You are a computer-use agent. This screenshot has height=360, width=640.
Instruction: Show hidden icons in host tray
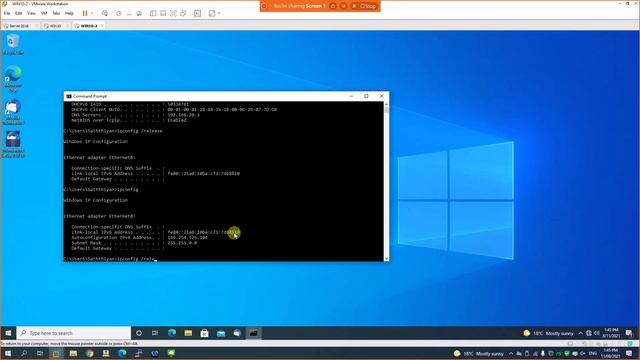pos(511,353)
